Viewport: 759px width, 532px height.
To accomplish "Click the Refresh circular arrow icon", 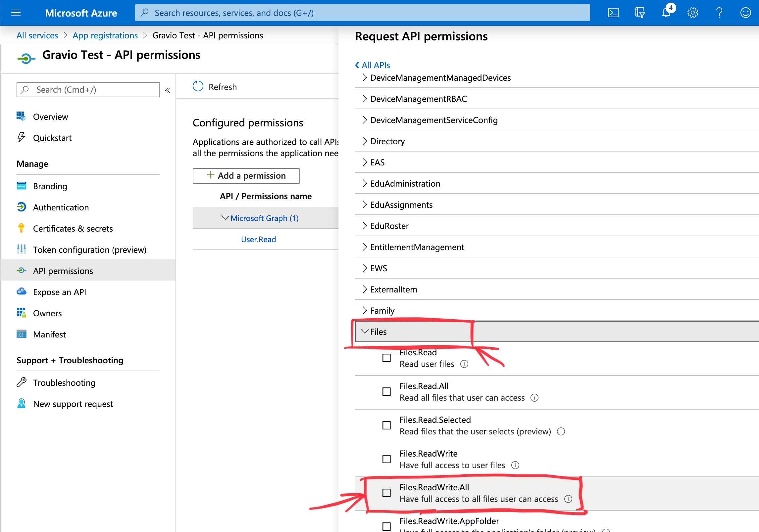I will tap(198, 86).
